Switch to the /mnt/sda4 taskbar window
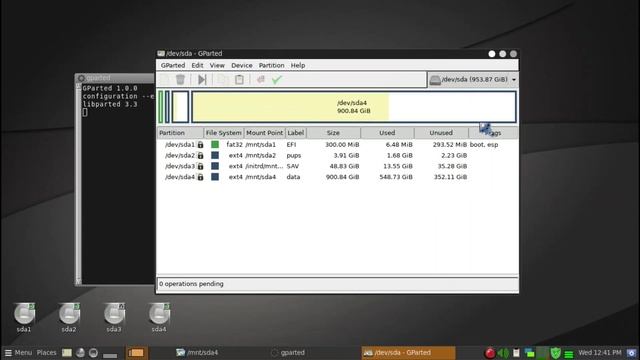 [198, 353]
